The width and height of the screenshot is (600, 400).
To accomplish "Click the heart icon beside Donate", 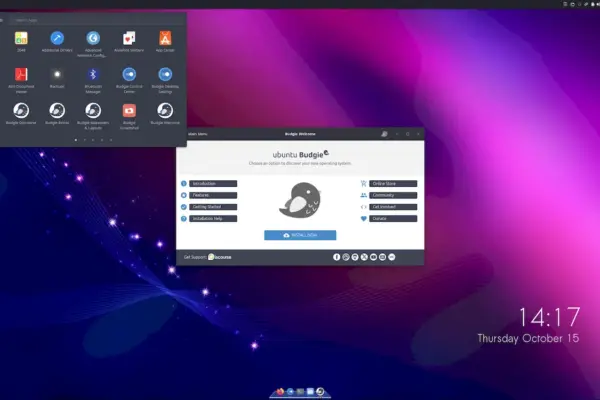I will (x=364, y=219).
